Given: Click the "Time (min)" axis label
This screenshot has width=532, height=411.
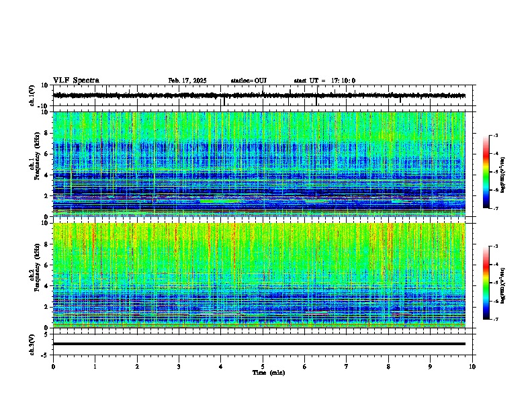Looking at the screenshot, I should tap(269, 373).
